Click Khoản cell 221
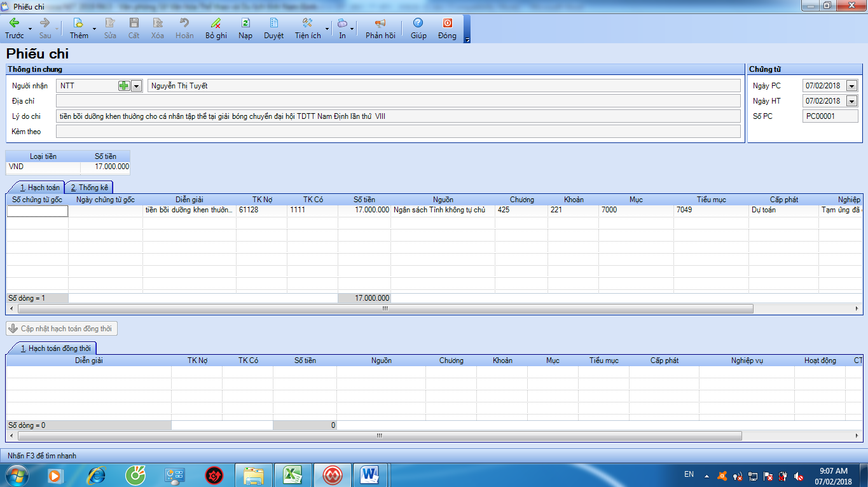The image size is (868, 487). [x=573, y=210]
